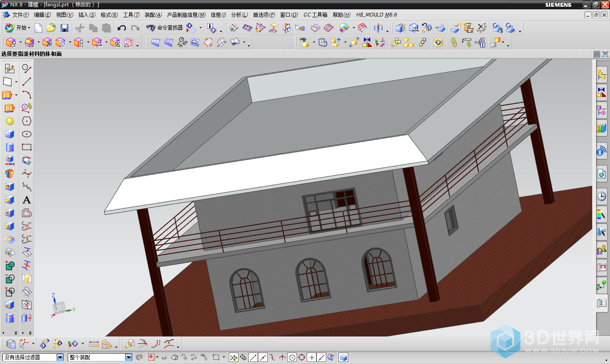The height and width of the screenshot is (364, 610).
Task: Open the 文件(F) menu
Action: click(20, 15)
